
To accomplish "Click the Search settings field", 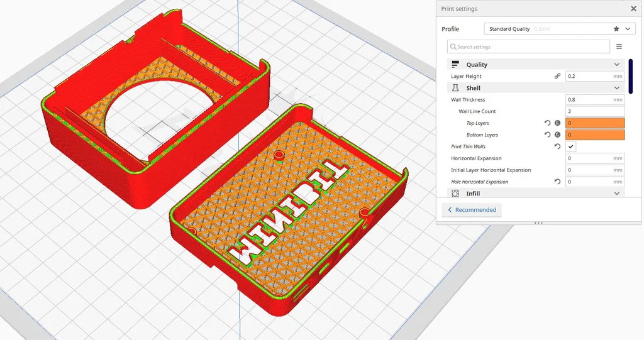I will click(528, 47).
